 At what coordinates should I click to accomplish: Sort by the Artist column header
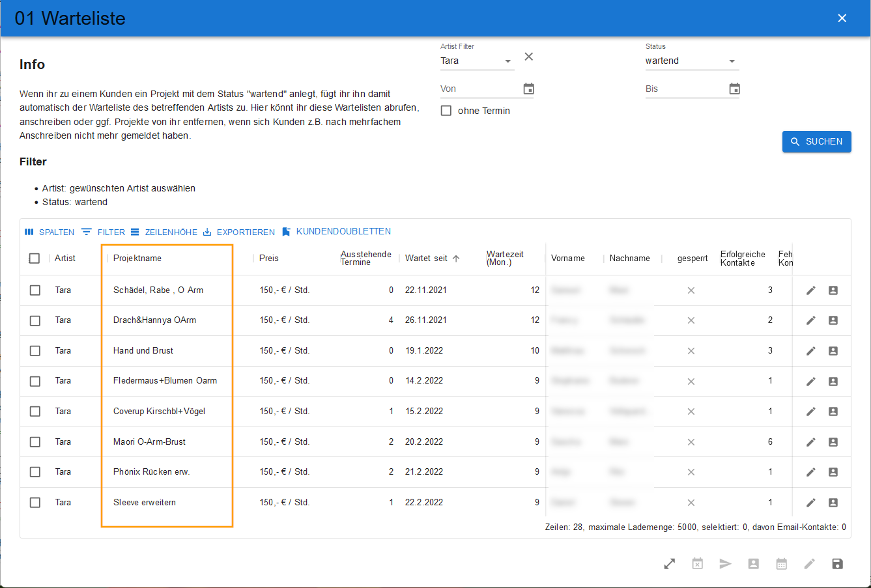click(65, 259)
